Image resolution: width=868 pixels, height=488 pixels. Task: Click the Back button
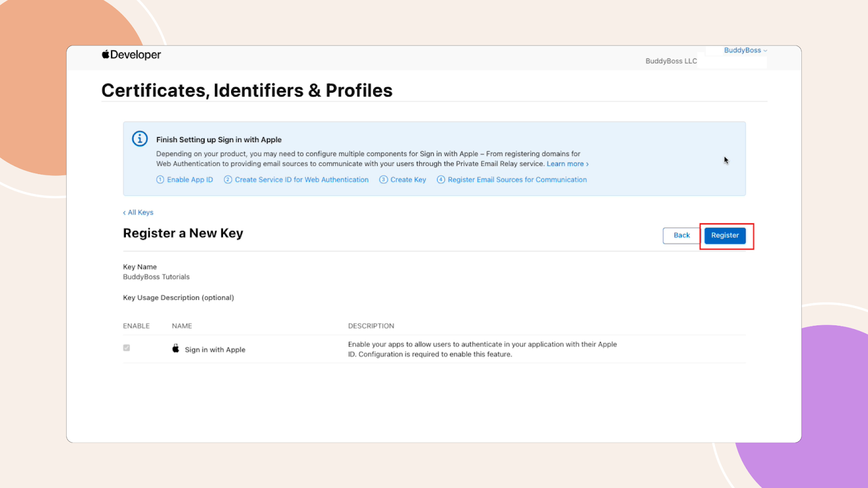[x=681, y=235]
